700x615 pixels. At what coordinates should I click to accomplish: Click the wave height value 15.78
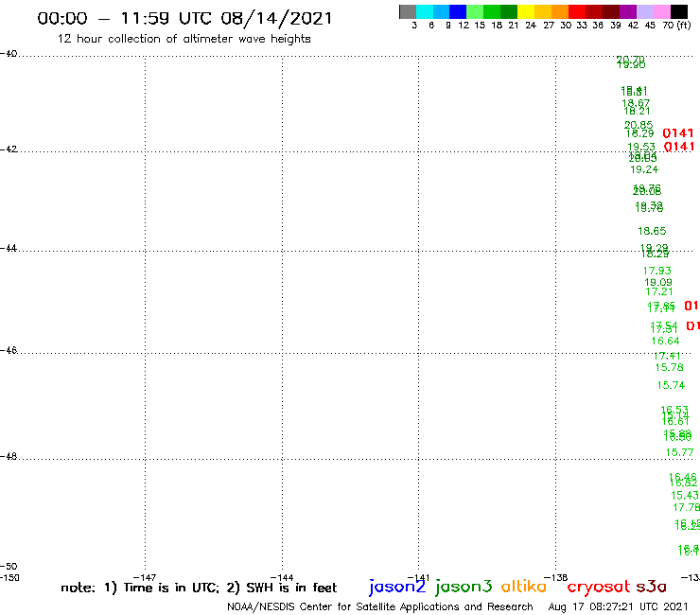click(x=669, y=367)
